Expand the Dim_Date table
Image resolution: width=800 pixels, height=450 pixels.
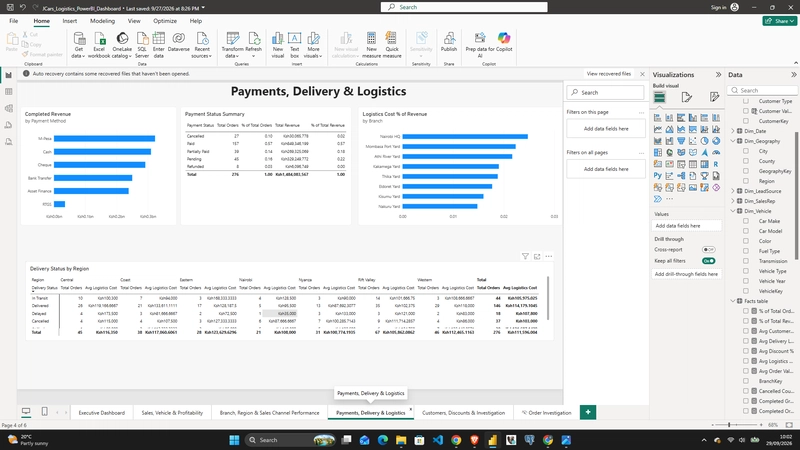pos(733,131)
